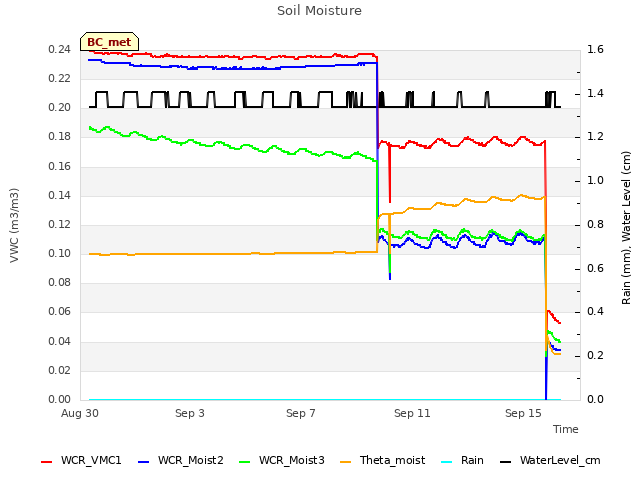Click the BC_met annotation label
The height and width of the screenshot is (480, 640).
coord(109,42)
